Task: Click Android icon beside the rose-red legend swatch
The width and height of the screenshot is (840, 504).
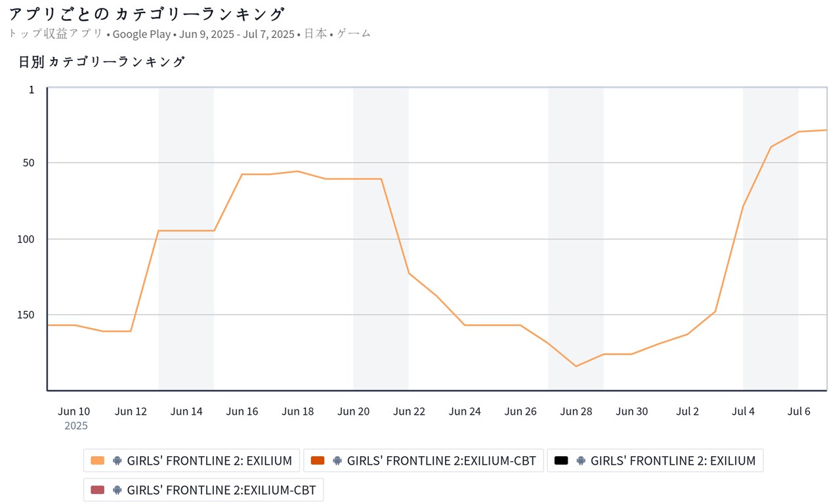Action: coord(117,490)
